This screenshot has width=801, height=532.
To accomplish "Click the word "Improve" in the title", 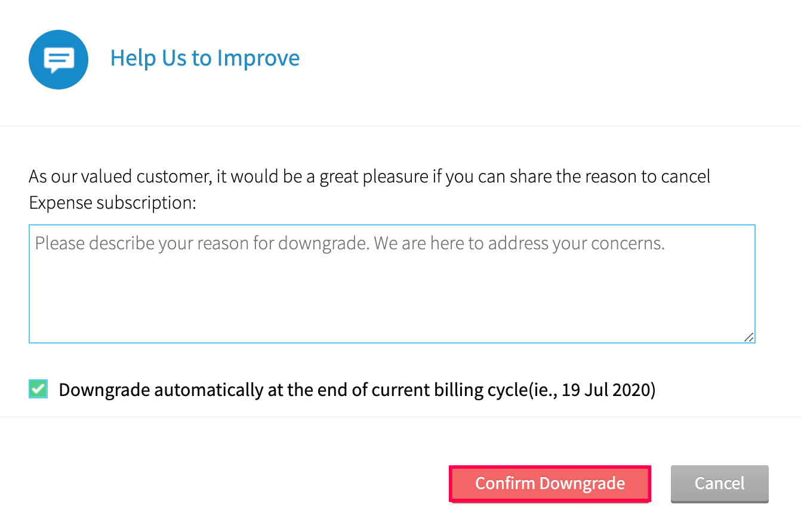I will coord(258,58).
